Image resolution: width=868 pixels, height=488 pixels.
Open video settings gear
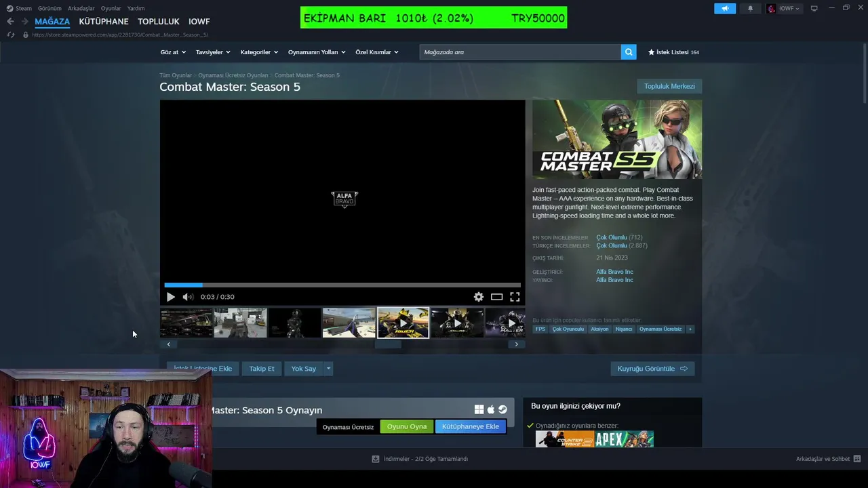pos(479,297)
